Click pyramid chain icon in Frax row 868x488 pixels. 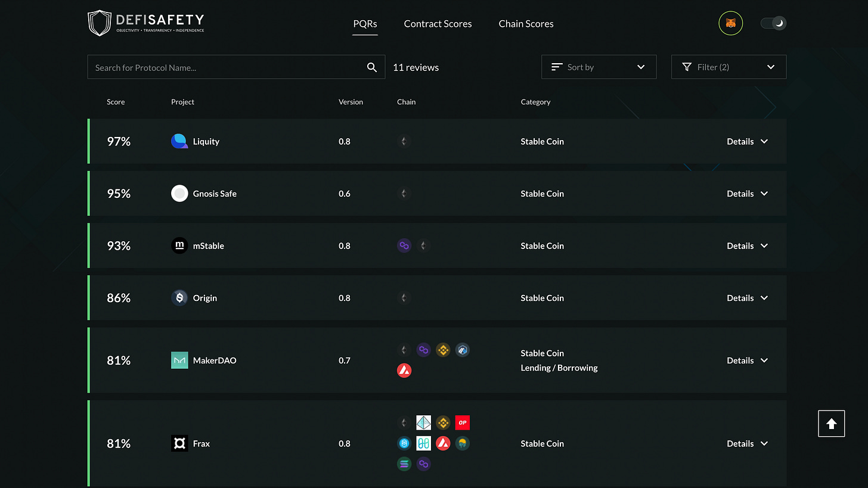(x=423, y=423)
